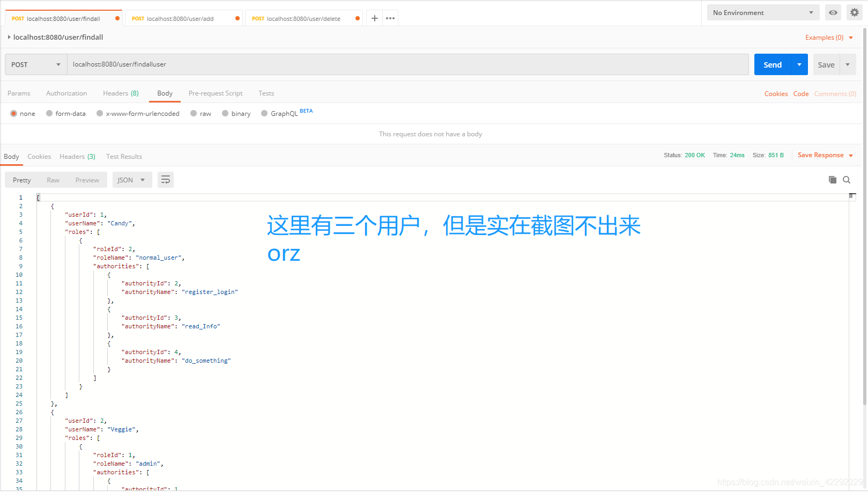Viewport: 868px width, 492px height.
Task: Select GraphQL body type
Action: [x=264, y=113]
